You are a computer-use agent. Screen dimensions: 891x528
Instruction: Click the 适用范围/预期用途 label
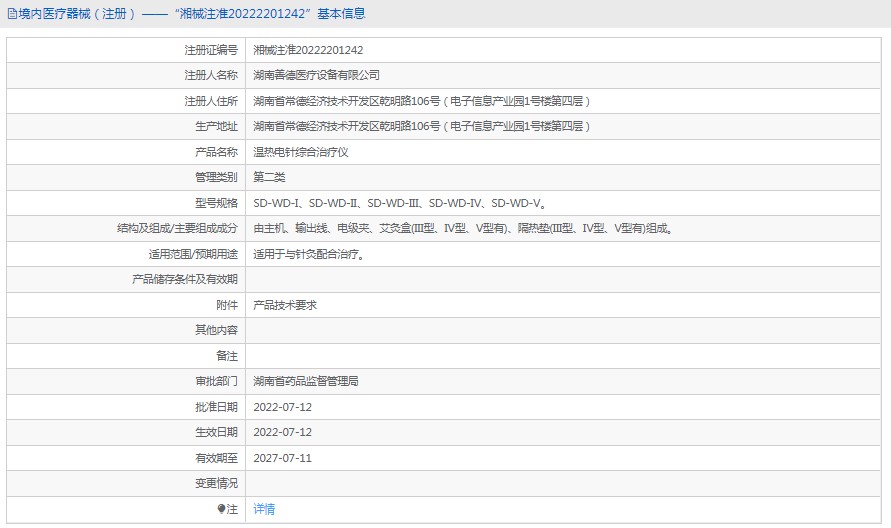coord(193,254)
